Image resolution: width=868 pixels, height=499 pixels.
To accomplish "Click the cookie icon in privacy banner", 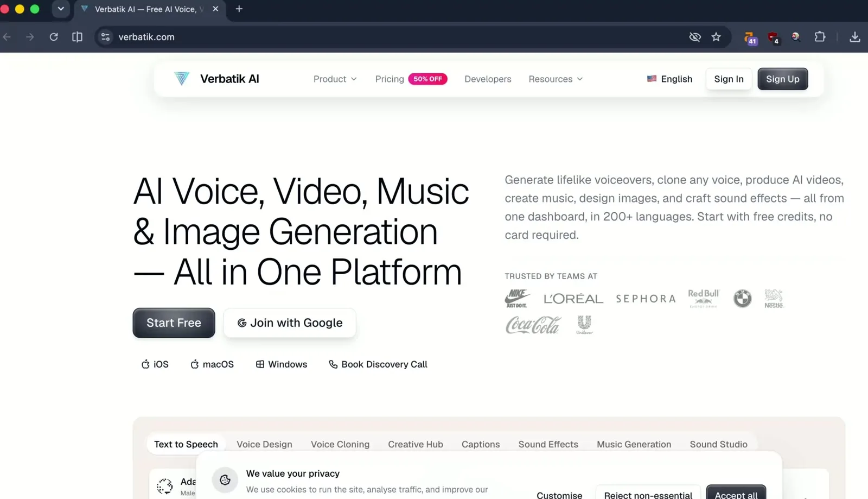I will (x=225, y=480).
